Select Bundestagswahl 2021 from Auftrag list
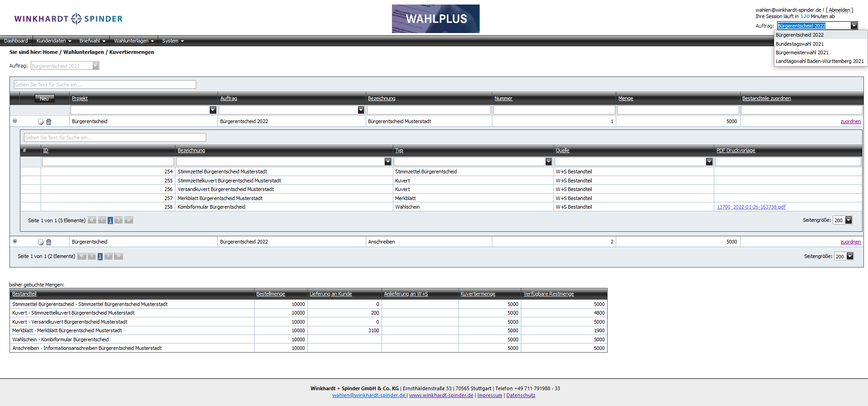Screen dimensions: 868x406 799,44
